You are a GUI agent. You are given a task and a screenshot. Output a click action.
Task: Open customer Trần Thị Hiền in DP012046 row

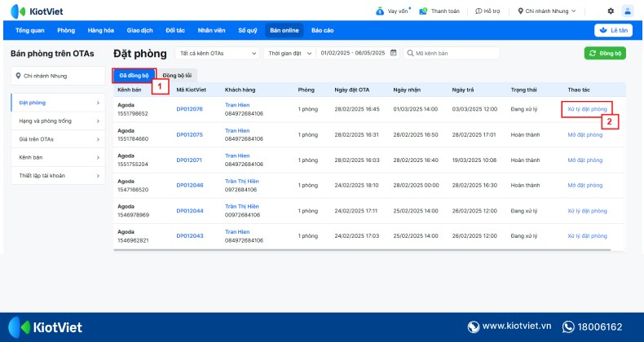[241, 182]
